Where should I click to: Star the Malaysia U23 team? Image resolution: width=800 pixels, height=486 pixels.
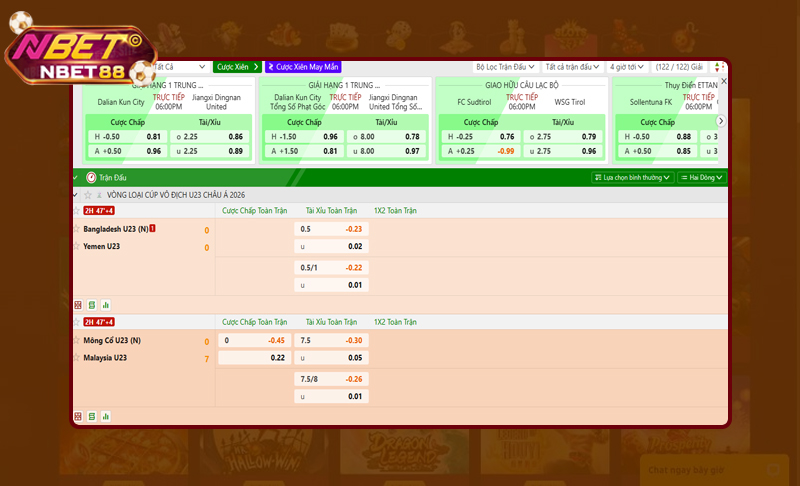(x=76, y=357)
